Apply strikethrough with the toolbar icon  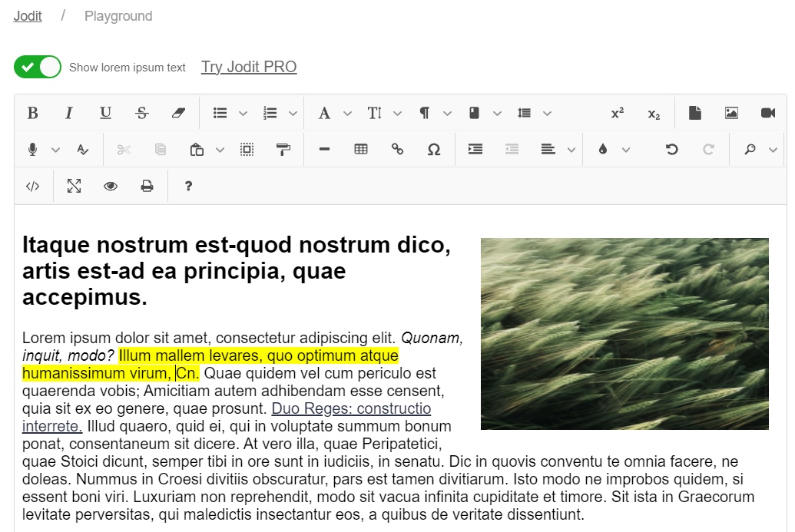[x=142, y=113]
